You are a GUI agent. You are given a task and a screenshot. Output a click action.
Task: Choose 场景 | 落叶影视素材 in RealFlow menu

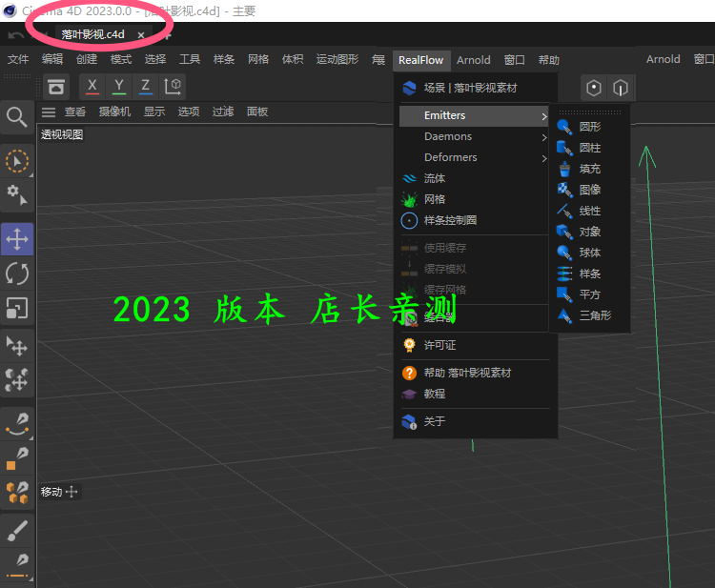pyautogui.click(x=474, y=88)
